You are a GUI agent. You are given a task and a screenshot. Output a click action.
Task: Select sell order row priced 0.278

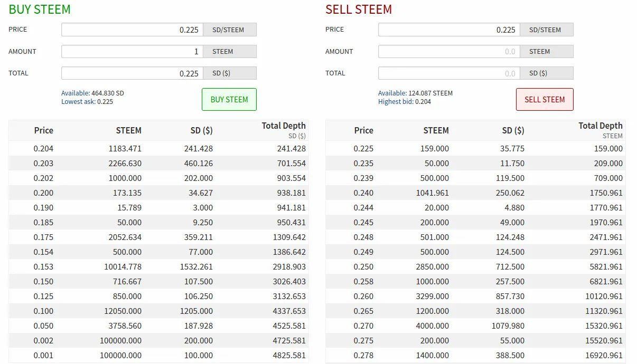click(x=476, y=356)
